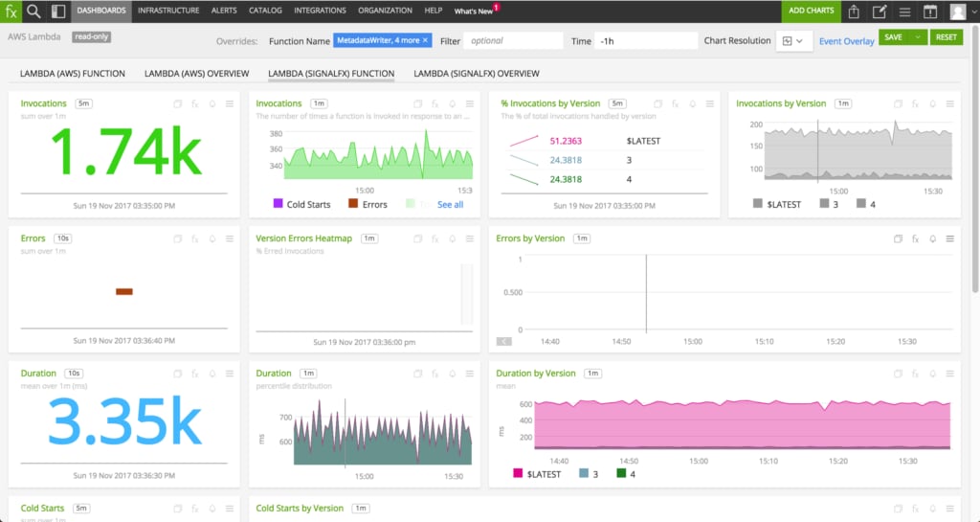Open the Chart Resolution dropdown
Screen dimensions: 980x522
point(793,41)
